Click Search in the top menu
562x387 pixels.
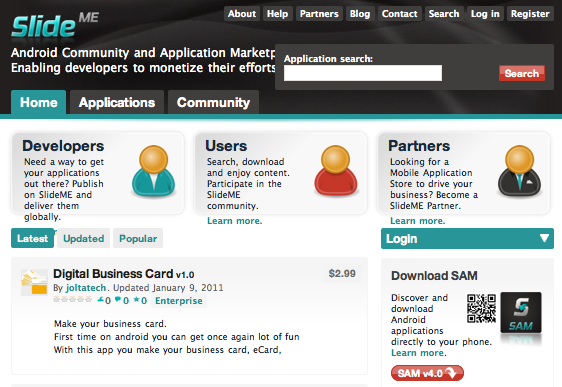tap(444, 14)
